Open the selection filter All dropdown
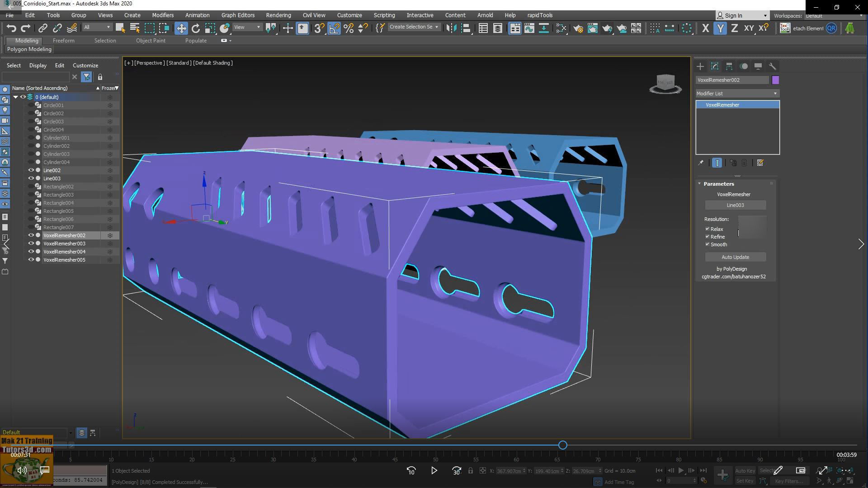The width and height of the screenshot is (868, 488). (x=97, y=27)
